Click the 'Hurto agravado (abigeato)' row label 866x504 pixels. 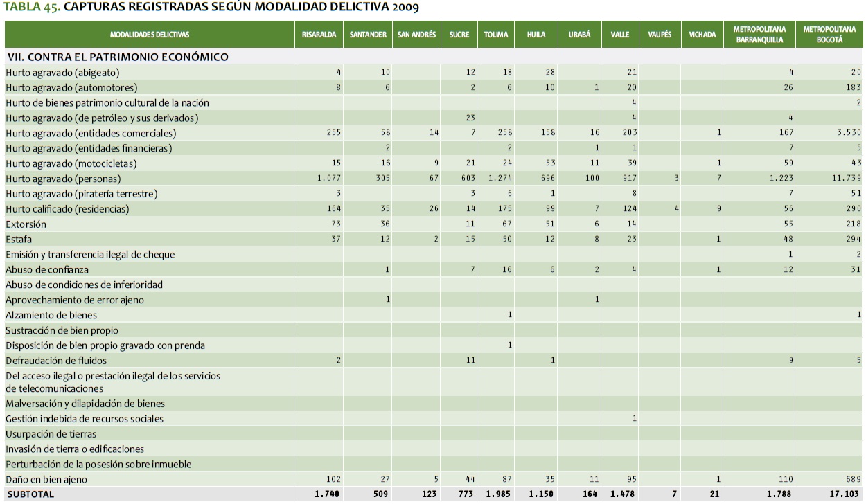tap(63, 72)
